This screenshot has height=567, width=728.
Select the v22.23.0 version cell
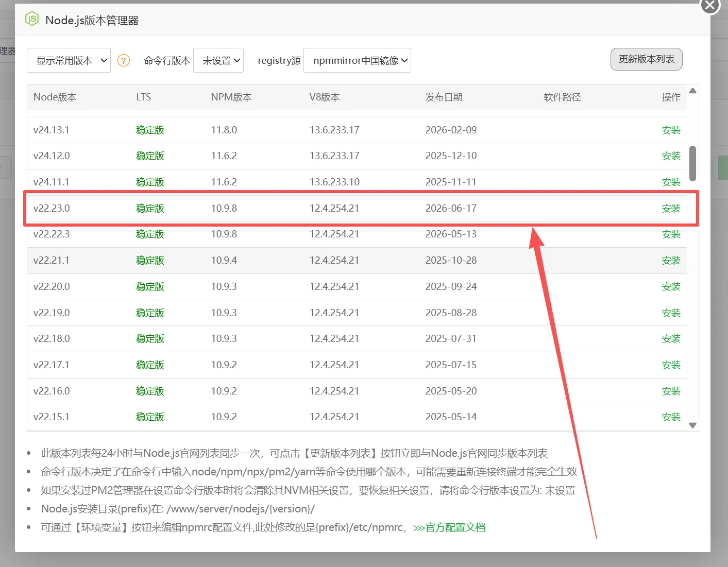[52, 209]
